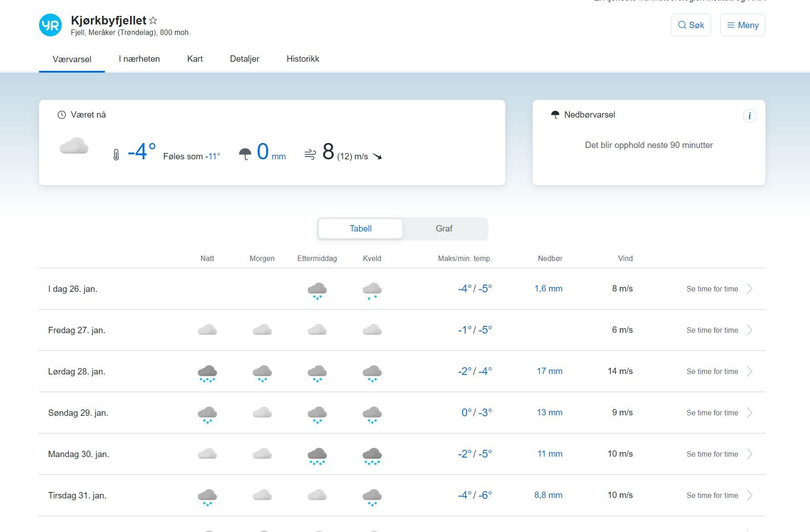Expand hourly chevron for Tirsdag 31. jan.
The width and height of the screenshot is (810, 532).
click(x=750, y=495)
